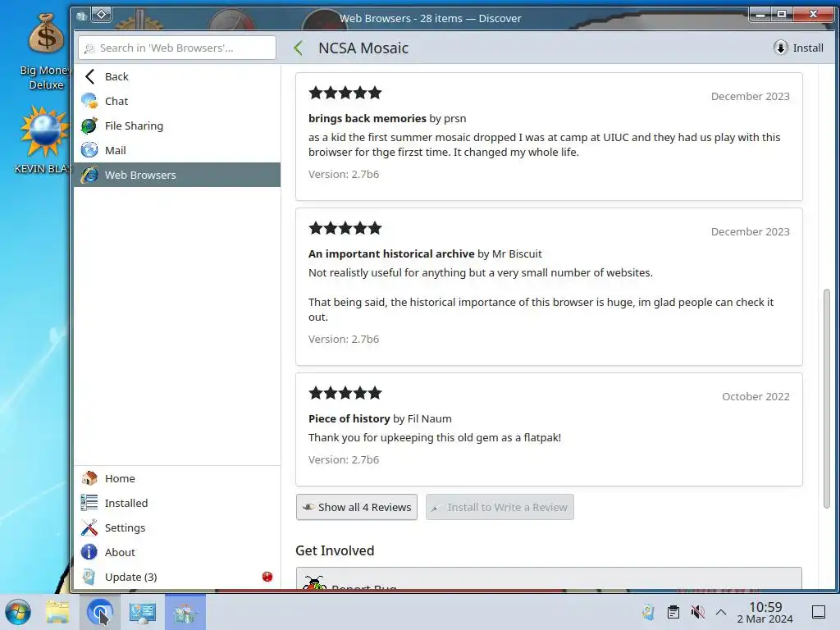Click the five stars on Fil Naum's review
The image size is (840, 630).
click(x=345, y=393)
